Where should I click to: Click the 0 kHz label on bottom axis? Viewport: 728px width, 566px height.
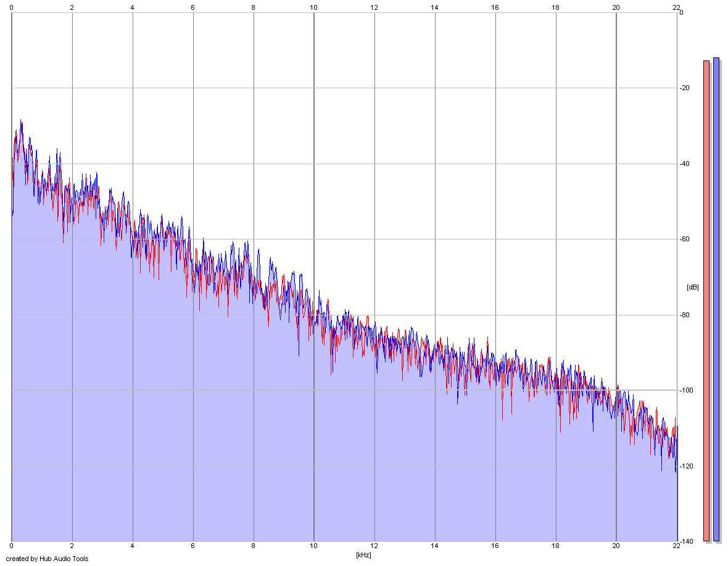[12, 546]
